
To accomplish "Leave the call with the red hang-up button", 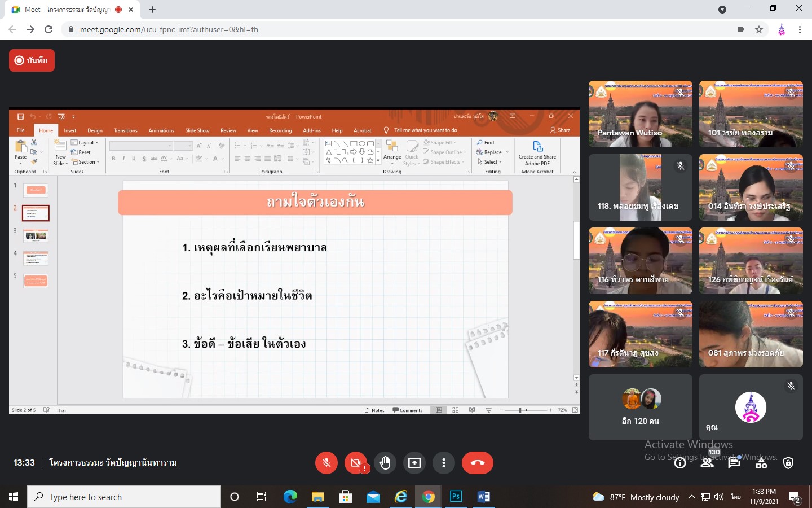I will 477,463.
